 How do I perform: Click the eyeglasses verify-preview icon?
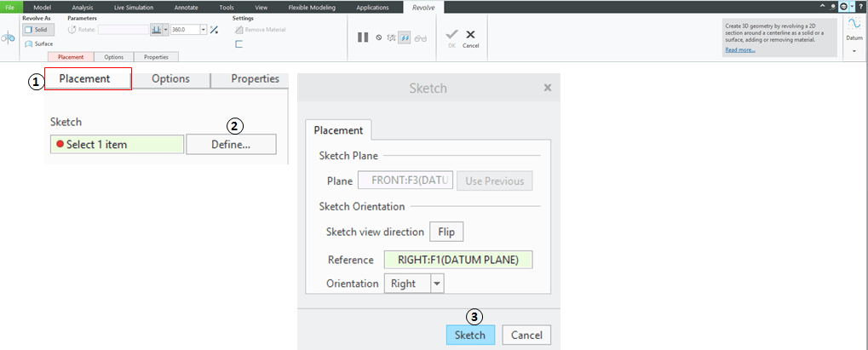click(420, 37)
